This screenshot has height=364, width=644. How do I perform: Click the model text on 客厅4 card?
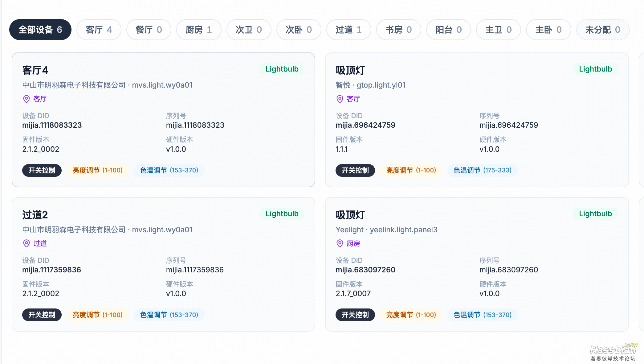point(107,85)
